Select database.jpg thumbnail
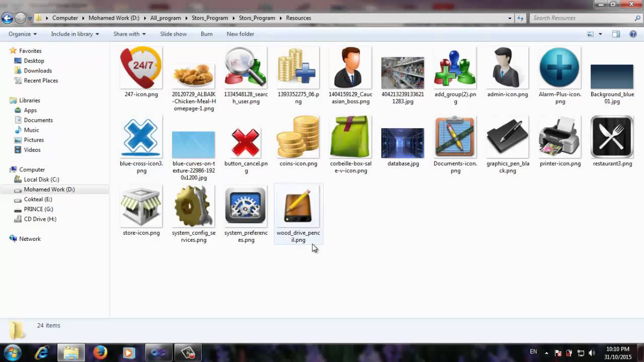The image size is (644, 362). 403,143
